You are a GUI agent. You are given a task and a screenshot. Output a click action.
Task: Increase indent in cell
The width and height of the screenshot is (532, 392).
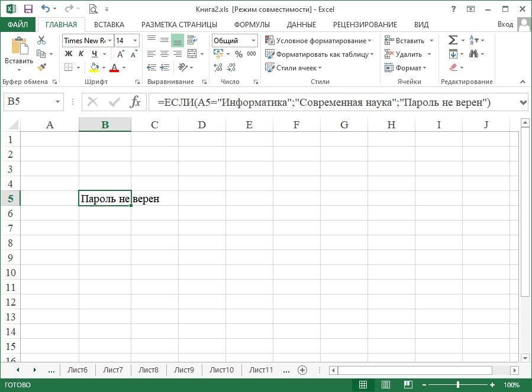tap(165, 67)
